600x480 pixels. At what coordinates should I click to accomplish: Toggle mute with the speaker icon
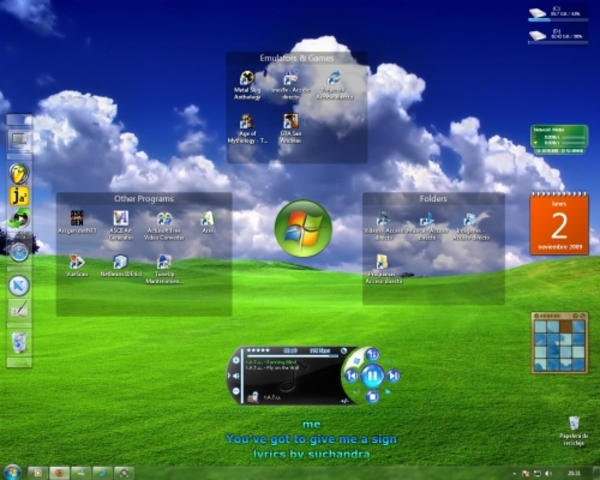(235, 376)
